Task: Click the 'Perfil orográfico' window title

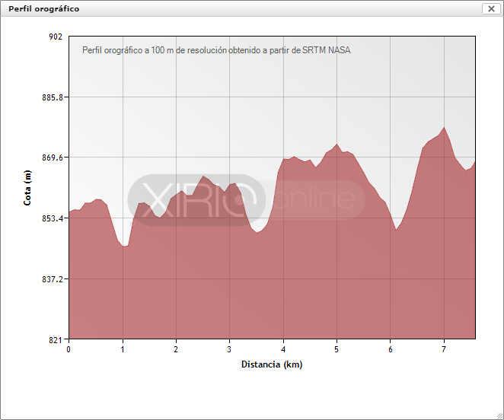Action: pyautogui.click(x=43, y=9)
